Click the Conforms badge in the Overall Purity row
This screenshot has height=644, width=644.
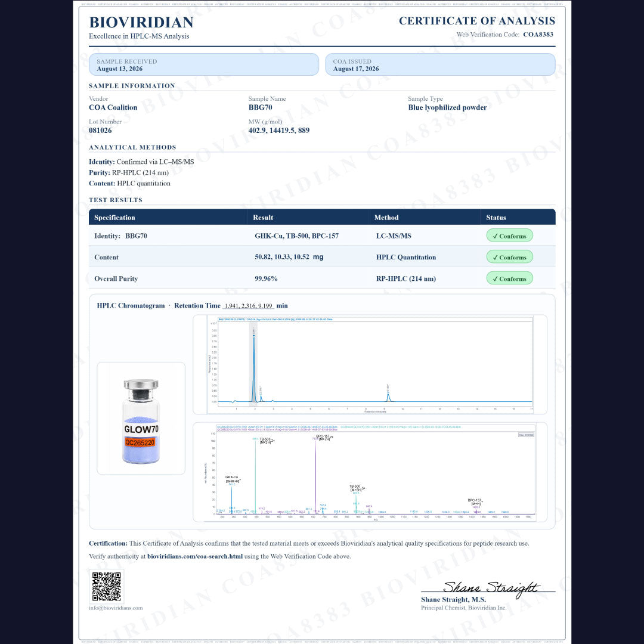point(509,278)
